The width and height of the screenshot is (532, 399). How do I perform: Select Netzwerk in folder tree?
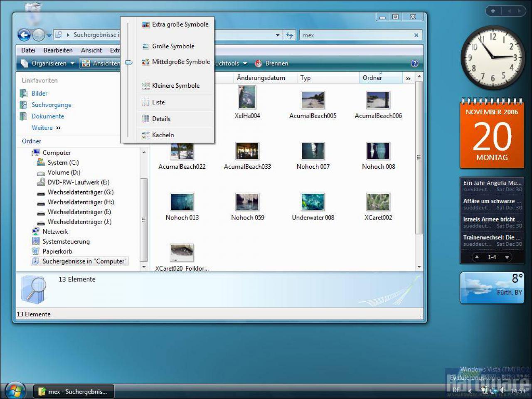pos(55,232)
